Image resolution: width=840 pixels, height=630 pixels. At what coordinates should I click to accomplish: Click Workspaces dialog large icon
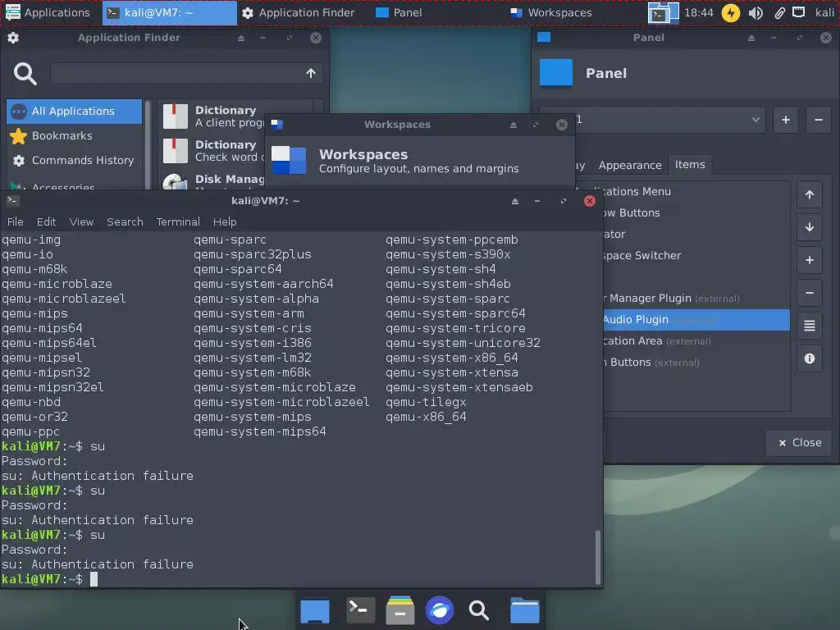(x=289, y=160)
